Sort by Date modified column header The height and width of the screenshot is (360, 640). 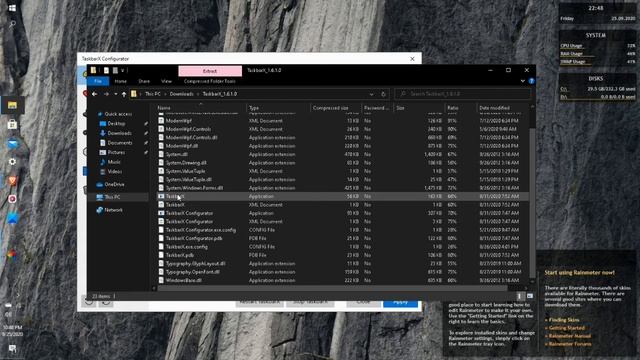tap(502, 108)
